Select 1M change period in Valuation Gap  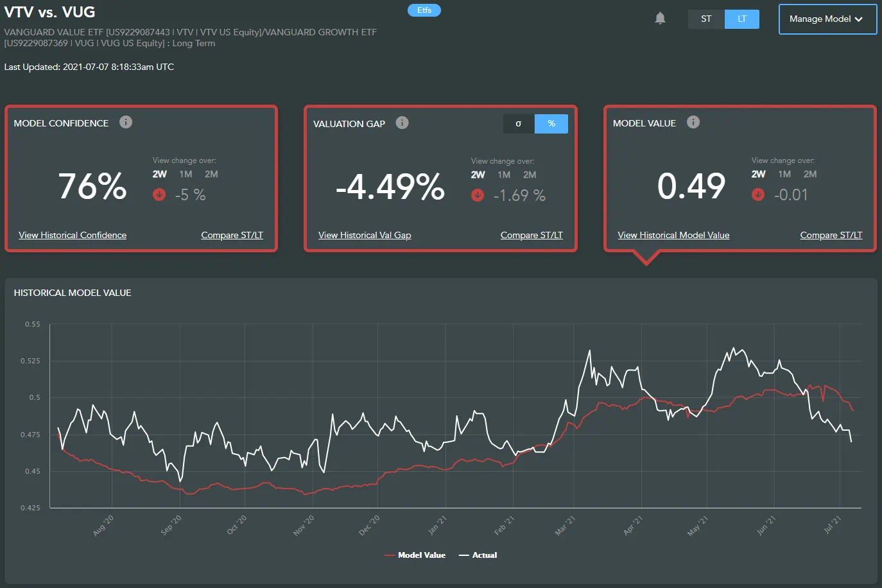coord(504,175)
